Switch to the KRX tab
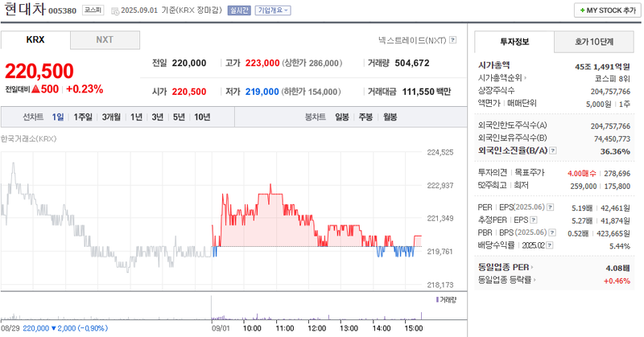Viewport: 644px width, 337px height. [x=35, y=40]
